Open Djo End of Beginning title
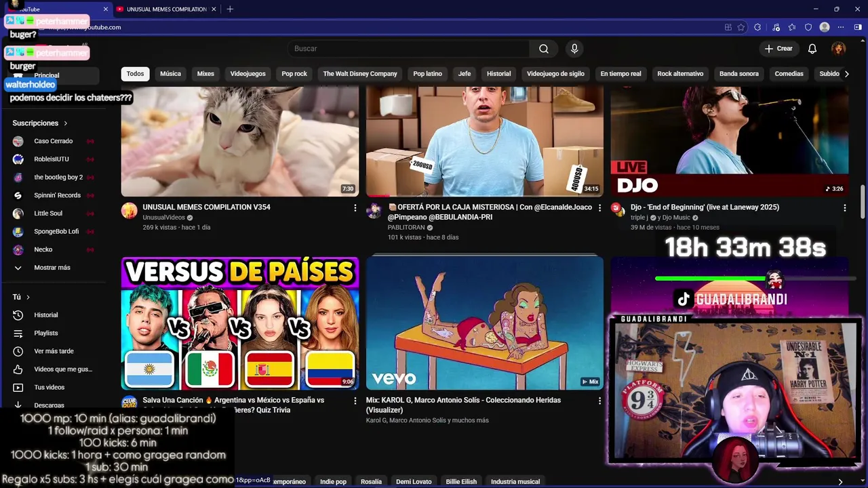 click(x=705, y=207)
